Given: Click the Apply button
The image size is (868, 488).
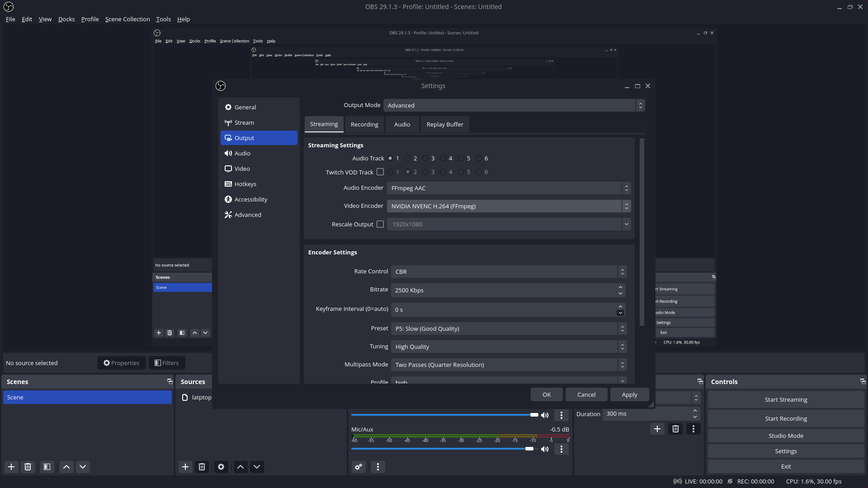Looking at the screenshot, I should tap(629, 394).
